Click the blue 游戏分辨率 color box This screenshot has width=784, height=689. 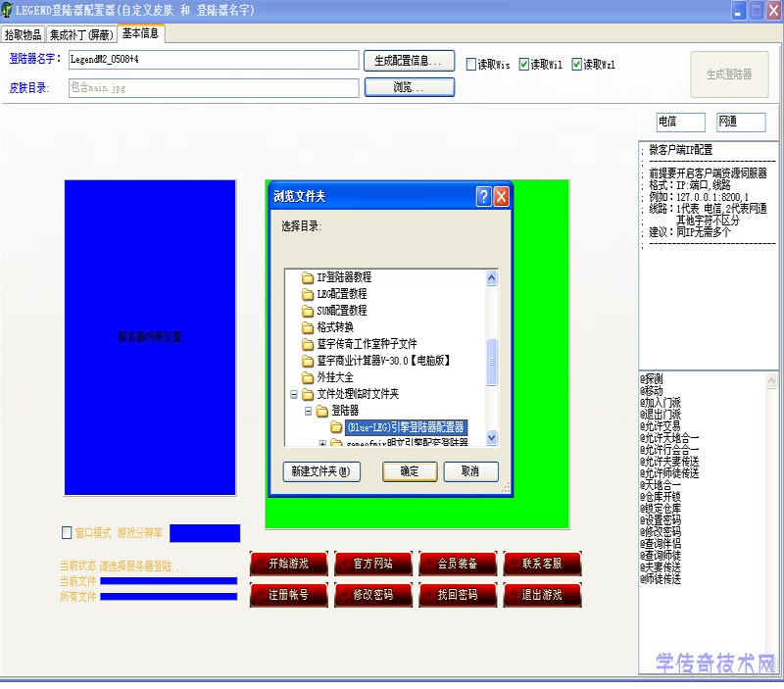click(x=204, y=533)
